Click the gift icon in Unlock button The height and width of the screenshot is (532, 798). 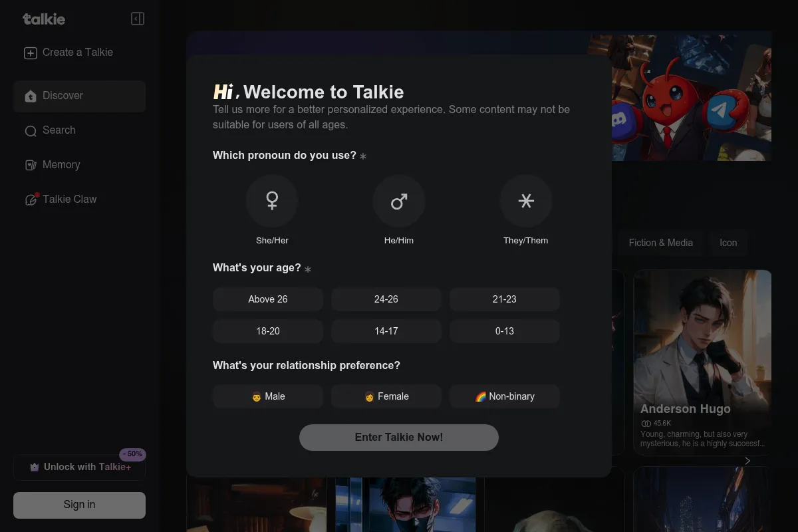35,467
